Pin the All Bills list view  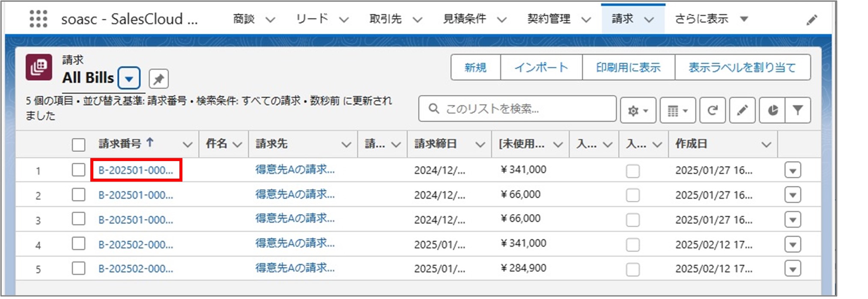pyautogui.click(x=158, y=79)
